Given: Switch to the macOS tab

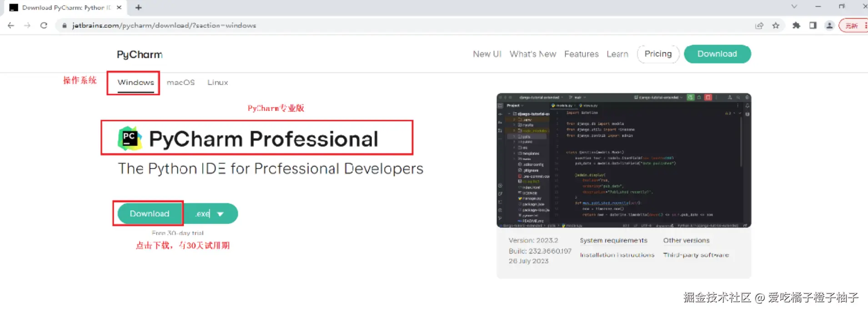Looking at the screenshot, I should click(x=181, y=82).
